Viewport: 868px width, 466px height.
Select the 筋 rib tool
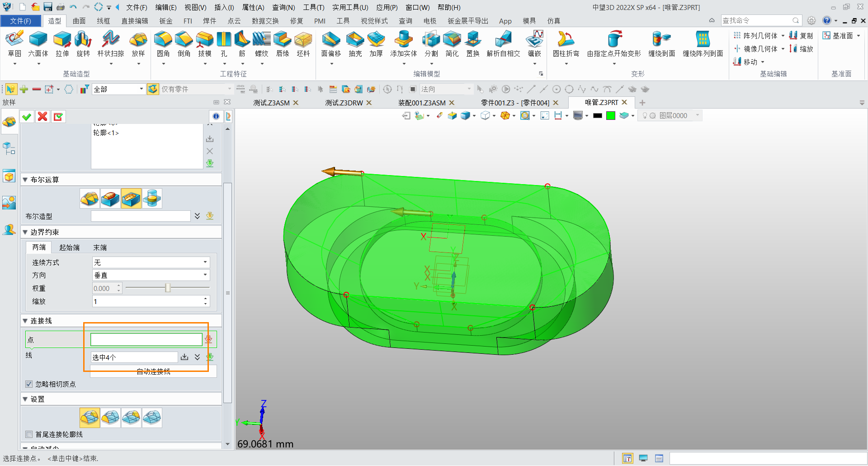[242, 44]
